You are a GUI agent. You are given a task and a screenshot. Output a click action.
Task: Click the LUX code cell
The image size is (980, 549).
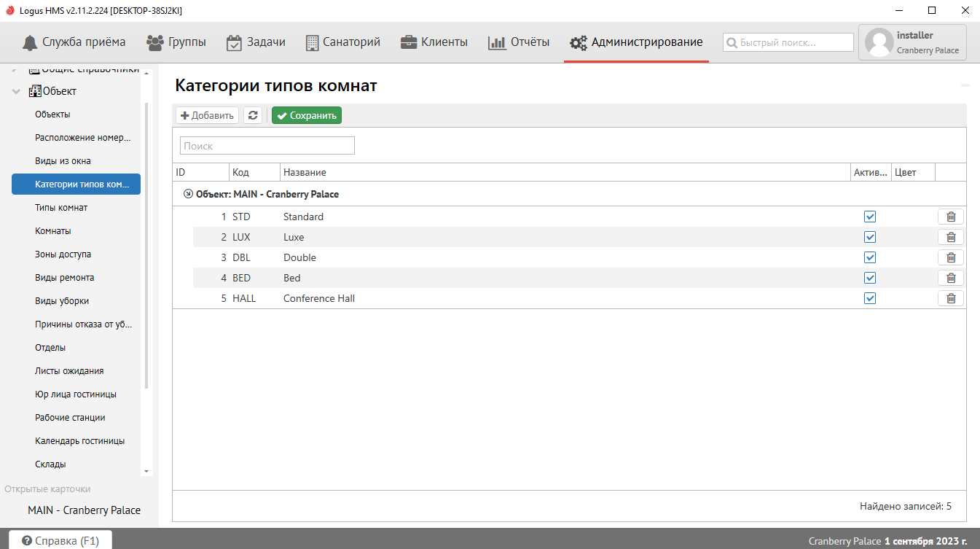point(254,237)
